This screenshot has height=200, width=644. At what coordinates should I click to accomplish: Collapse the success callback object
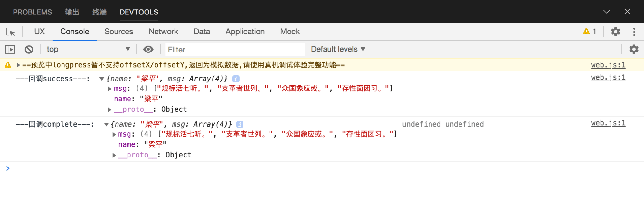102,79
